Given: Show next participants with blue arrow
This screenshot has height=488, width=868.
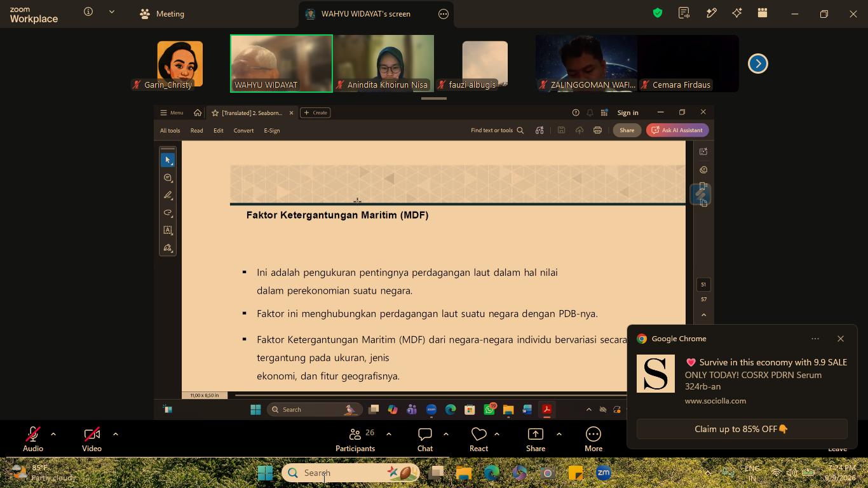Looking at the screenshot, I should [758, 64].
